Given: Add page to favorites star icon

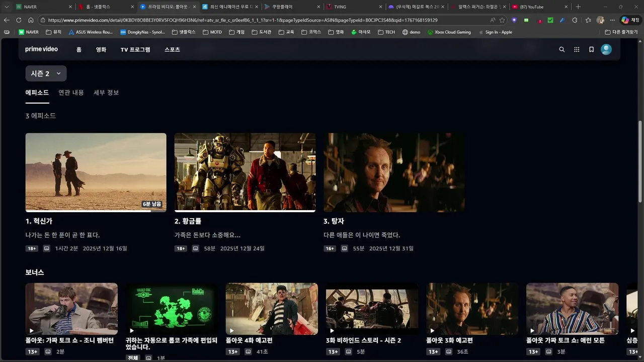Looking at the screenshot, I should (502, 20).
